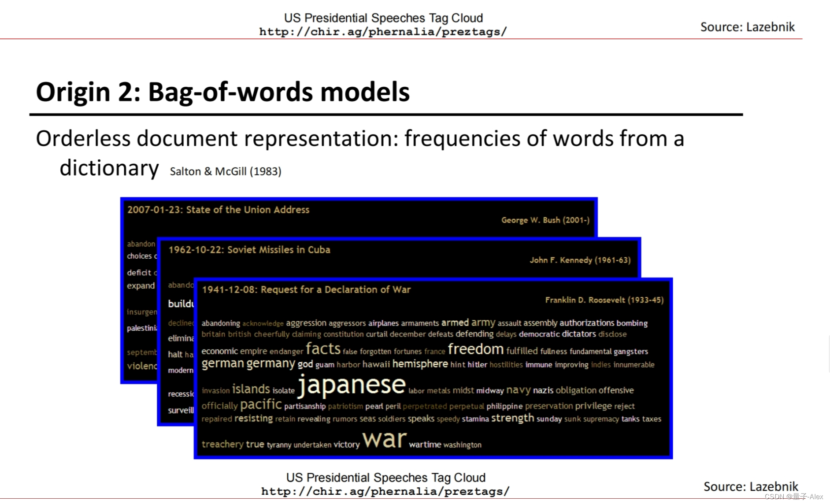Click the tag "pacific"
830x504 pixels.
261,404
